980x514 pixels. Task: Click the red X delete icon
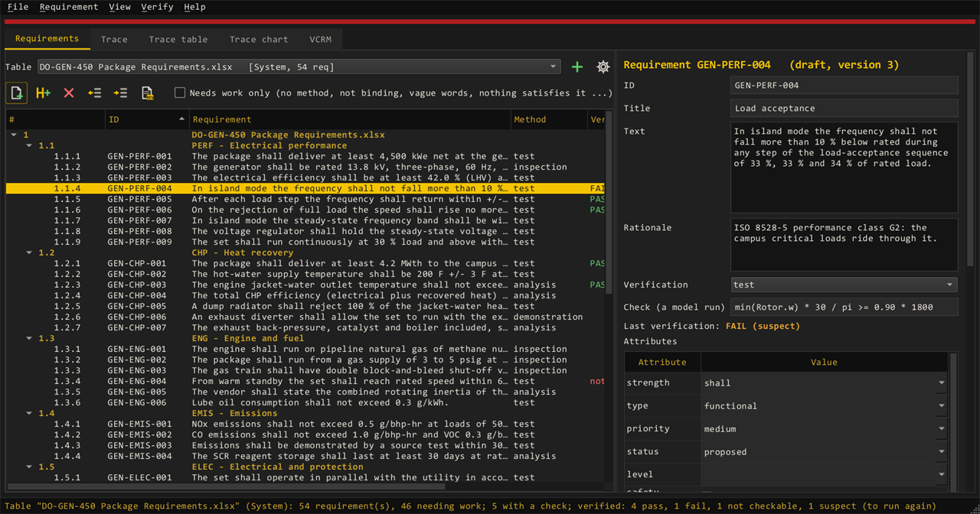click(69, 93)
